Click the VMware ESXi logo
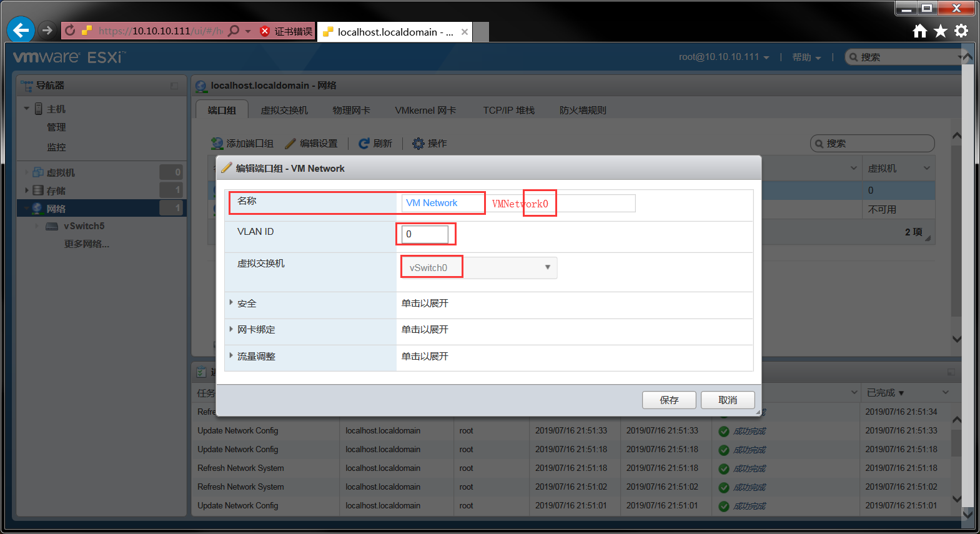This screenshot has height=534, width=980. click(69, 57)
